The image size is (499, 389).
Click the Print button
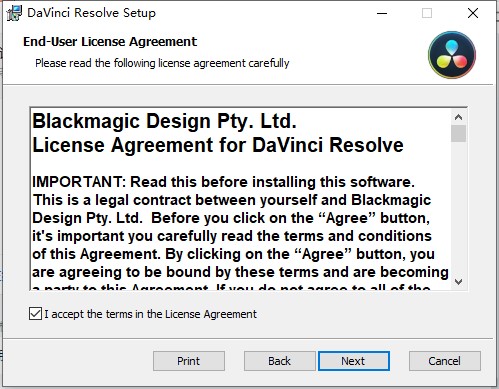pos(189,361)
